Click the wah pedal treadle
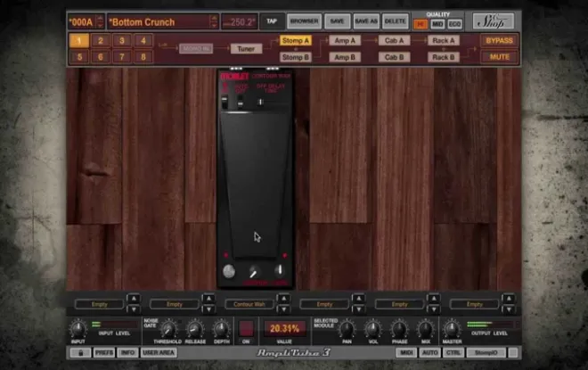 [x=255, y=184]
